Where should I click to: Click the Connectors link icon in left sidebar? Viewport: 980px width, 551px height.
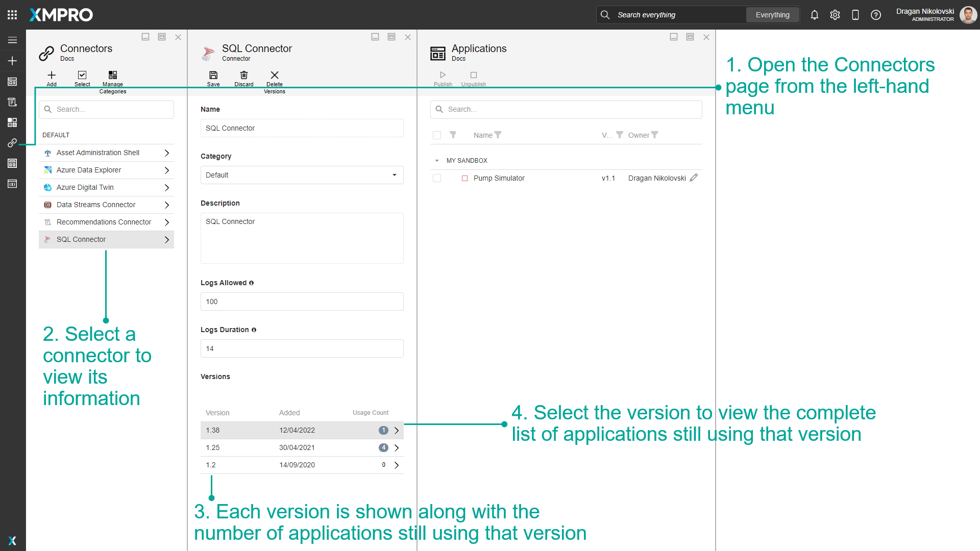point(12,143)
